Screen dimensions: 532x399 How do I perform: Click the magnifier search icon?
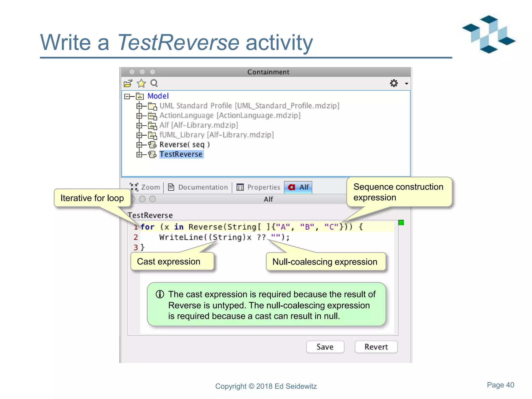[154, 83]
